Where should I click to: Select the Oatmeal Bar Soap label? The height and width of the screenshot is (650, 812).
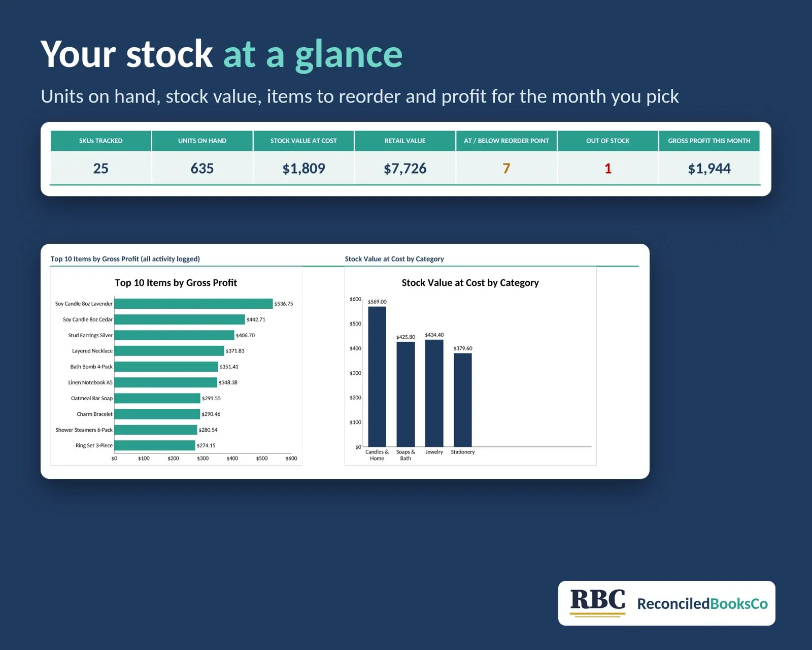click(x=92, y=398)
